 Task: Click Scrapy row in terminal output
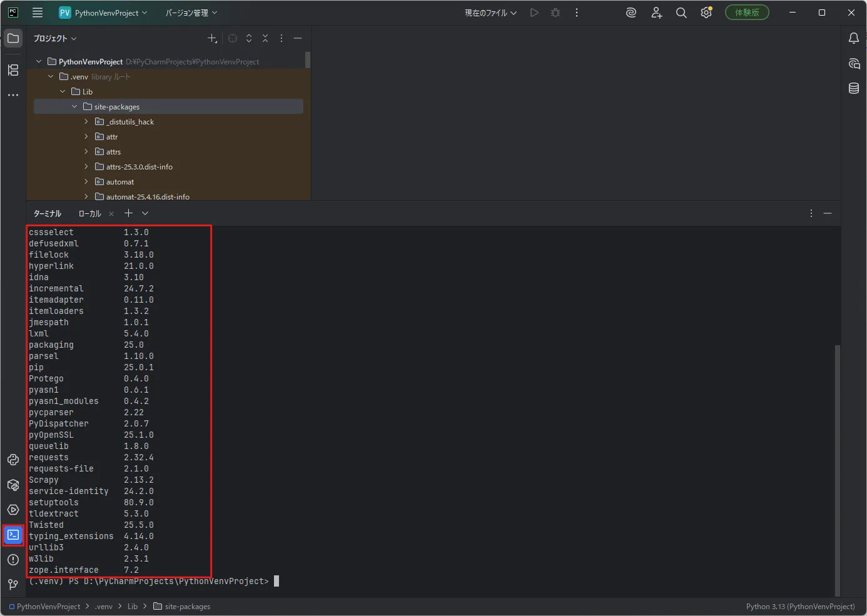91,480
